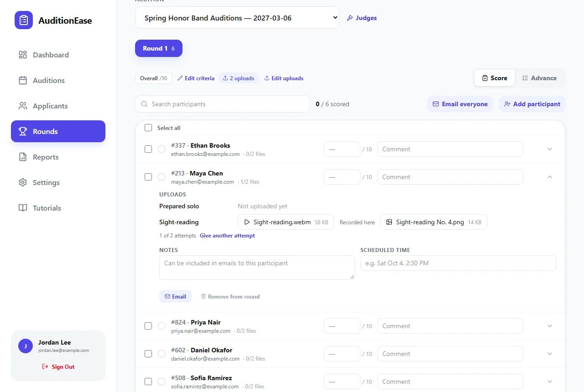584x392 pixels.
Task: Click the magnifier icon in the participant search
Action: pyautogui.click(x=144, y=104)
